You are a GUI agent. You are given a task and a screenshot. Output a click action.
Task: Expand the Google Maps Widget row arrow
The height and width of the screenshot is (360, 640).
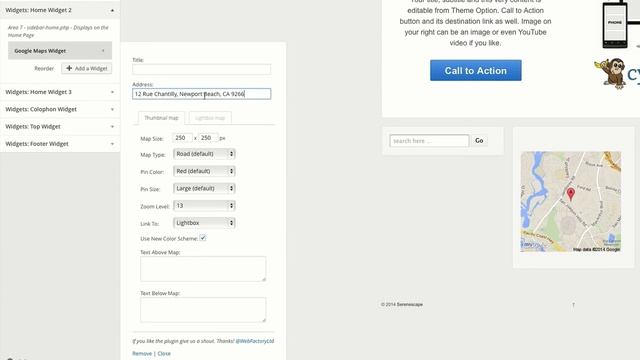click(103, 51)
